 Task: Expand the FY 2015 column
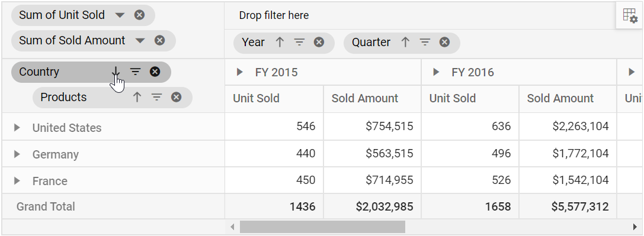[x=240, y=72]
